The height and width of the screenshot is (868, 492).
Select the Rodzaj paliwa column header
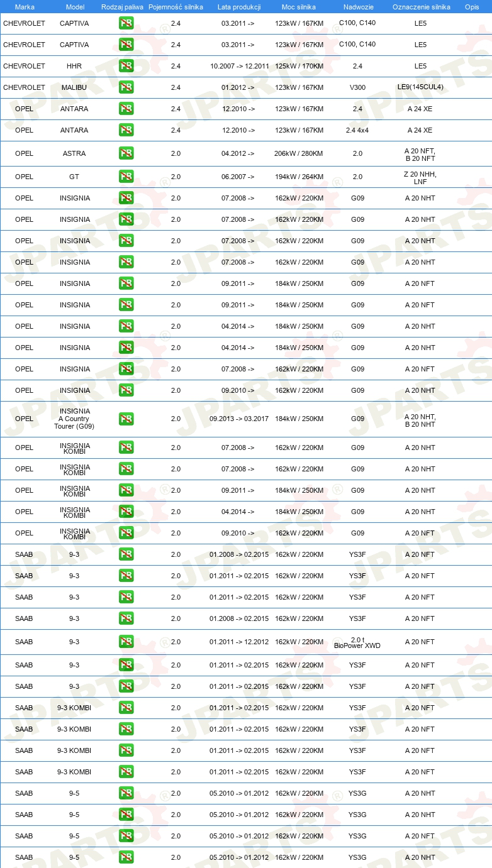coord(122,6)
